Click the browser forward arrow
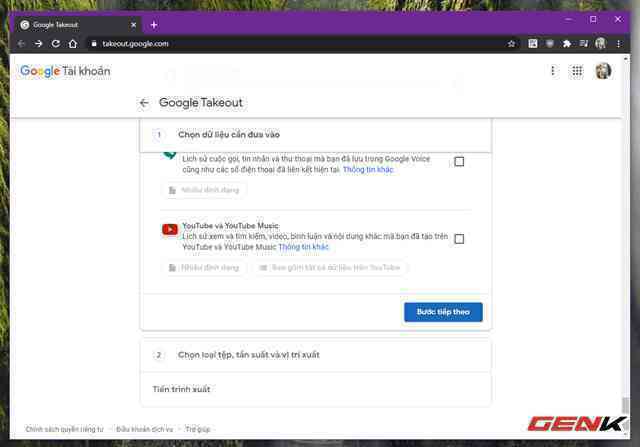Viewport: 640px width, 447px height. pos(38,44)
